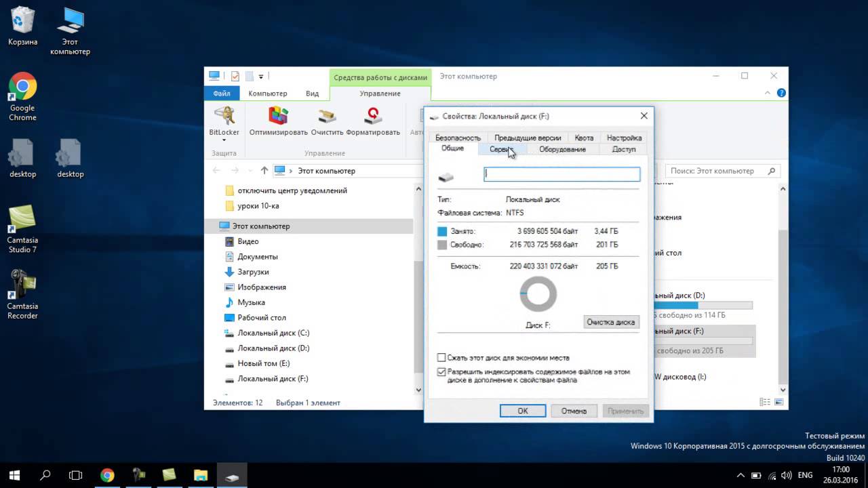Click the Camtasia Studio green taskbar icon
The height and width of the screenshot is (488, 868).
tap(170, 476)
